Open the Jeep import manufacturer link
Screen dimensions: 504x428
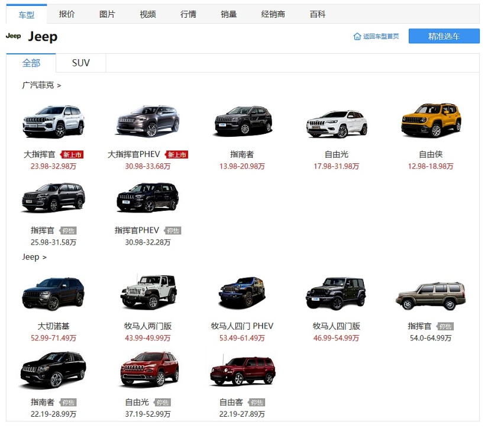click(x=34, y=257)
